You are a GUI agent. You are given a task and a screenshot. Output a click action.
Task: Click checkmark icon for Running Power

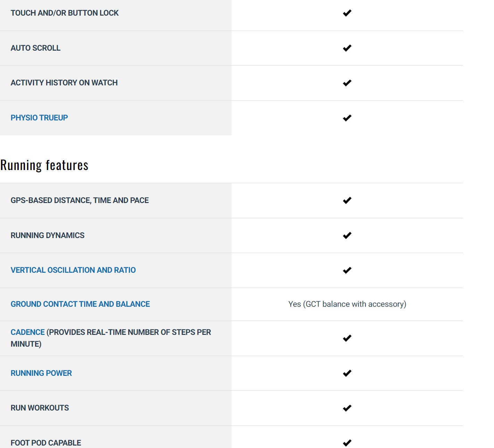coord(347,373)
